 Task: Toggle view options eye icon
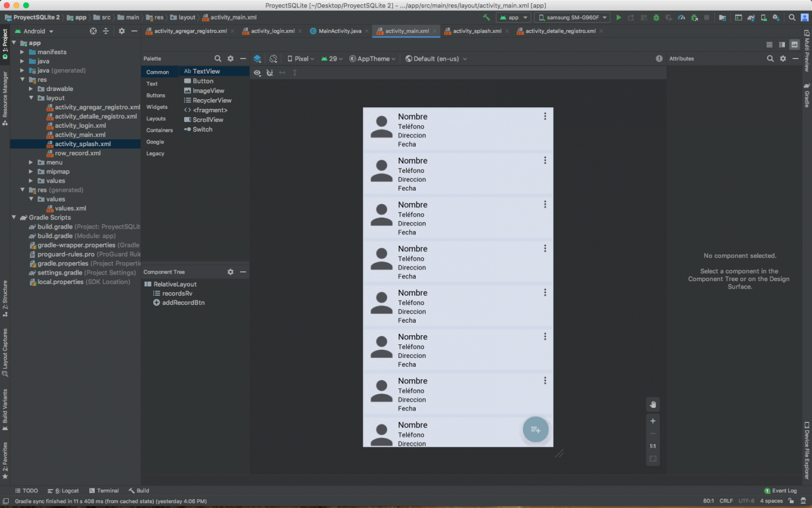pos(257,73)
